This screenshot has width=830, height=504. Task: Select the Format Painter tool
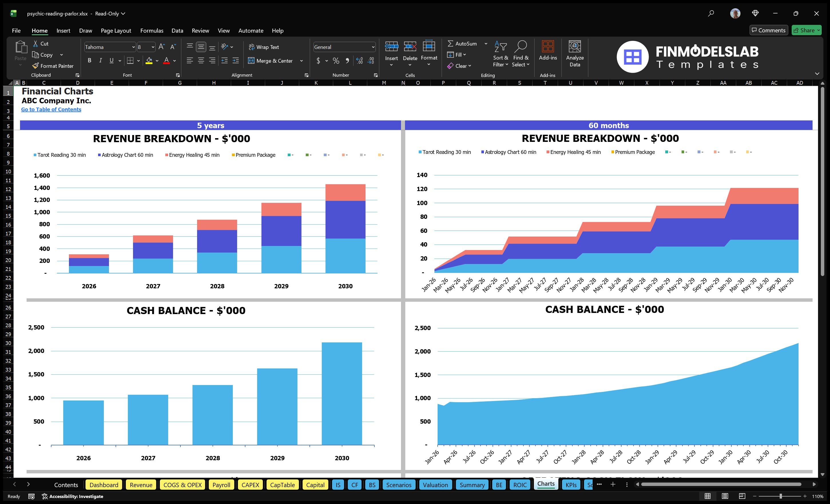pyautogui.click(x=53, y=66)
